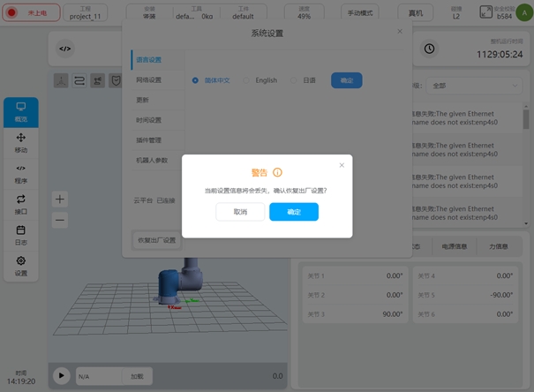
Task: Open the 设置 gear icon in sidebar
Action: 21,265
